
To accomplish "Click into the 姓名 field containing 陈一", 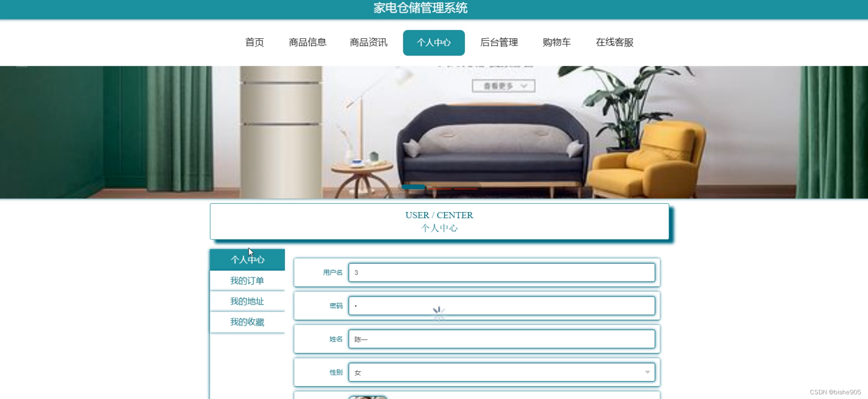I will coord(502,339).
